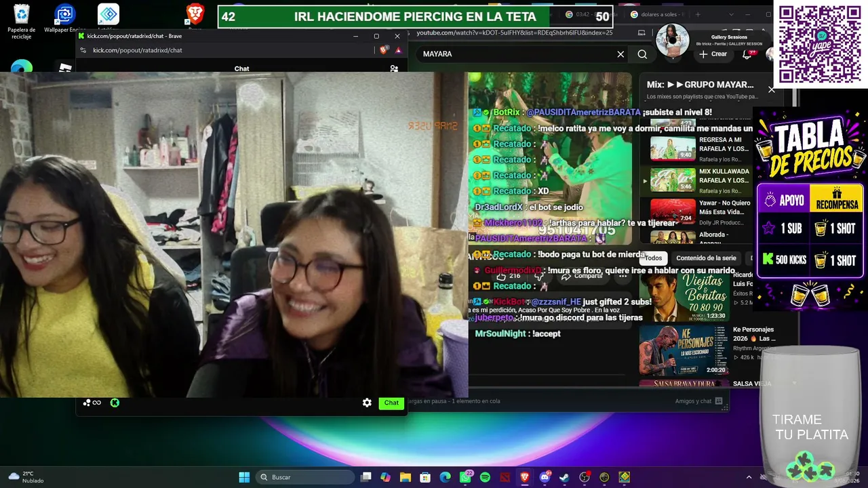Screen dimensions: 868x488
Task: Open WhatsApp from the taskbar
Action: 465,477
